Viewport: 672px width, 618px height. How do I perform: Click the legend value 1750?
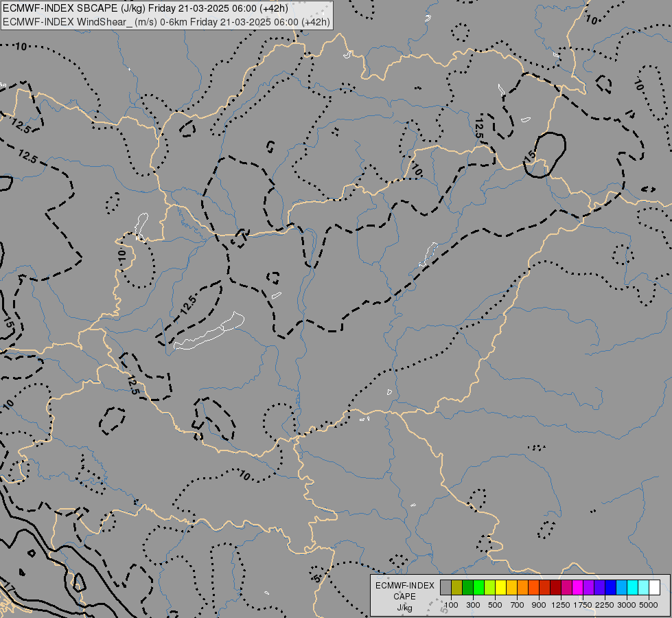click(583, 605)
